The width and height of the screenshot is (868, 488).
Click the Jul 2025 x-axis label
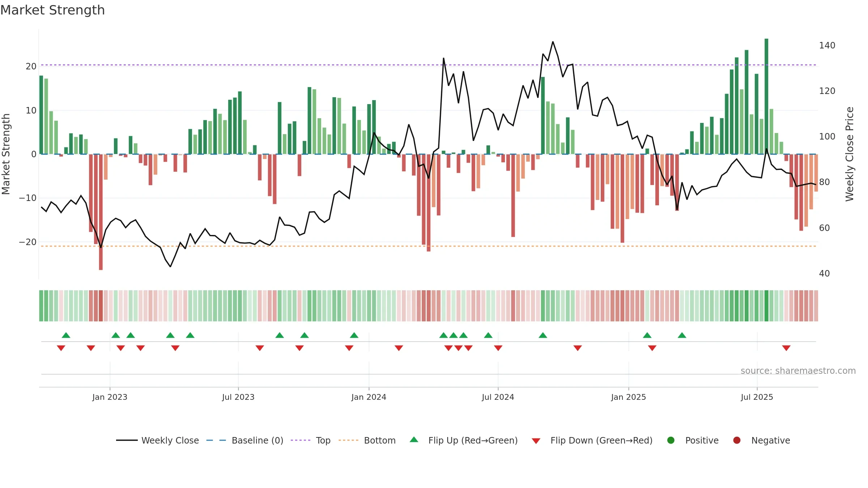757,397
